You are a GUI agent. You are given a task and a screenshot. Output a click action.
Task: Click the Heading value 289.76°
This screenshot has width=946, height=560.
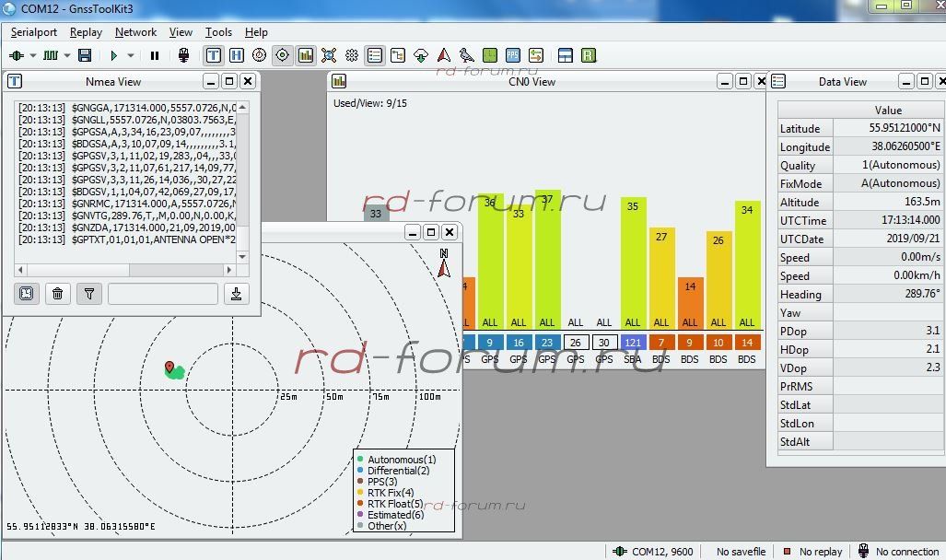click(922, 294)
